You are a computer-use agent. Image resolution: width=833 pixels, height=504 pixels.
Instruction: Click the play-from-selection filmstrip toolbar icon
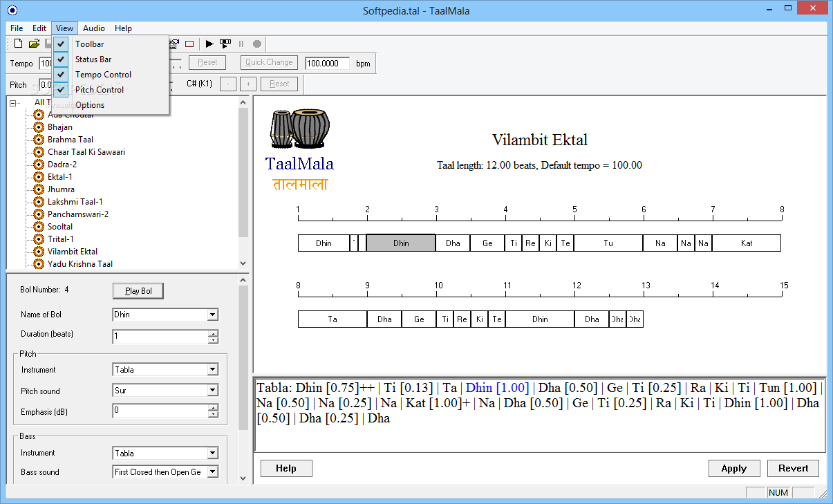tap(225, 44)
